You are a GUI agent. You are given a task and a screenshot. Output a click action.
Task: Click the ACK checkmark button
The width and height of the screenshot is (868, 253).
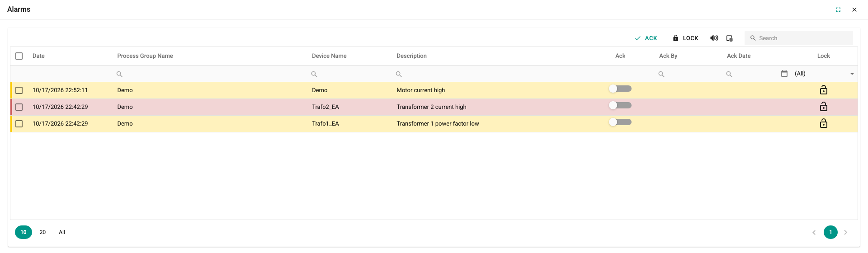[646, 38]
